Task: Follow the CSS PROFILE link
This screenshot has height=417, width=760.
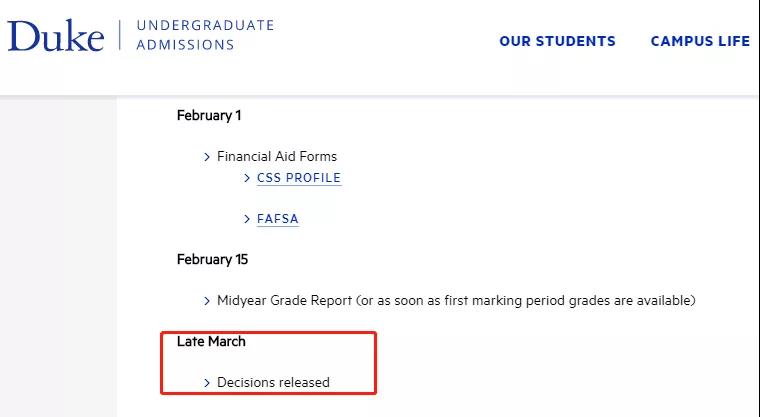Action: pos(298,178)
